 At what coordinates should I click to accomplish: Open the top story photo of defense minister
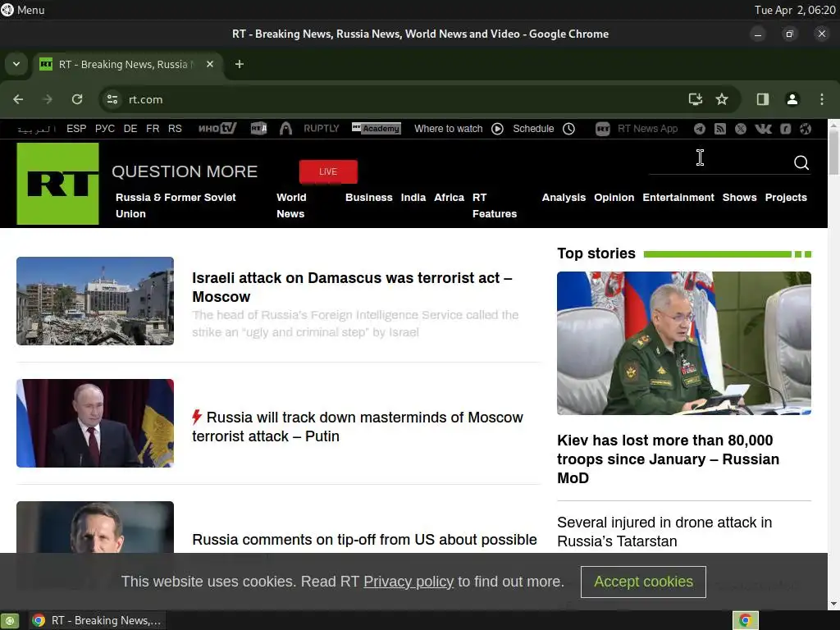684,343
